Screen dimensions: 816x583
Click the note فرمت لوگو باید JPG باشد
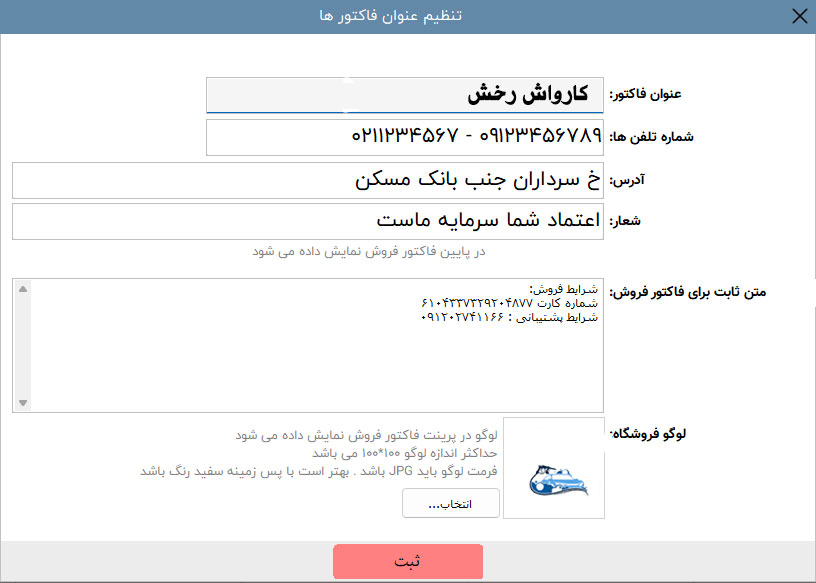tap(318, 471)
